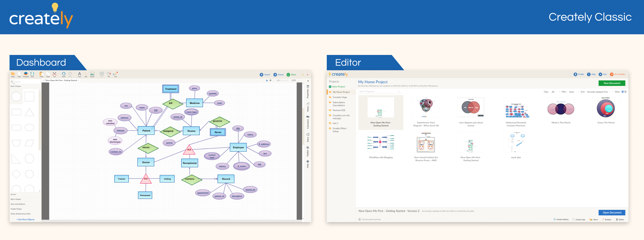Click the Export icon
This screenshot has width=644, height=240.
(x=275, y=75)
